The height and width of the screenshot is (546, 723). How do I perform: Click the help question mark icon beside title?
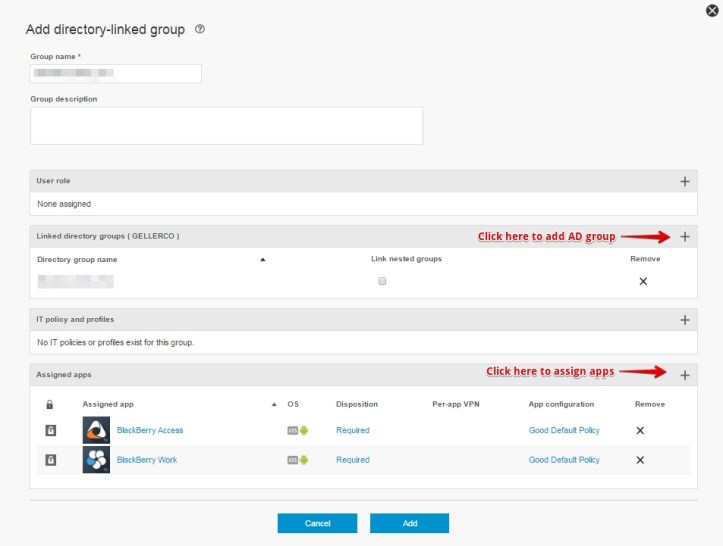[200, 30]
